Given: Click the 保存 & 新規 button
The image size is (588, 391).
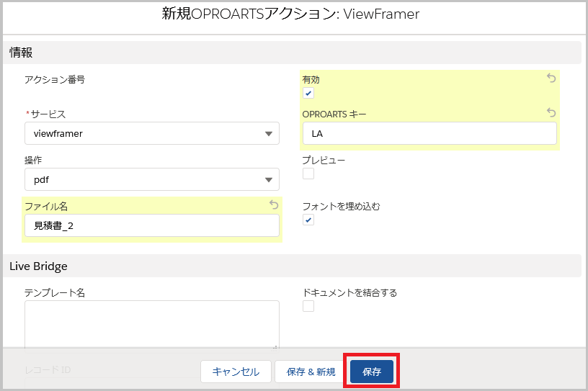Looking at the screenshot, I should 311,372.
